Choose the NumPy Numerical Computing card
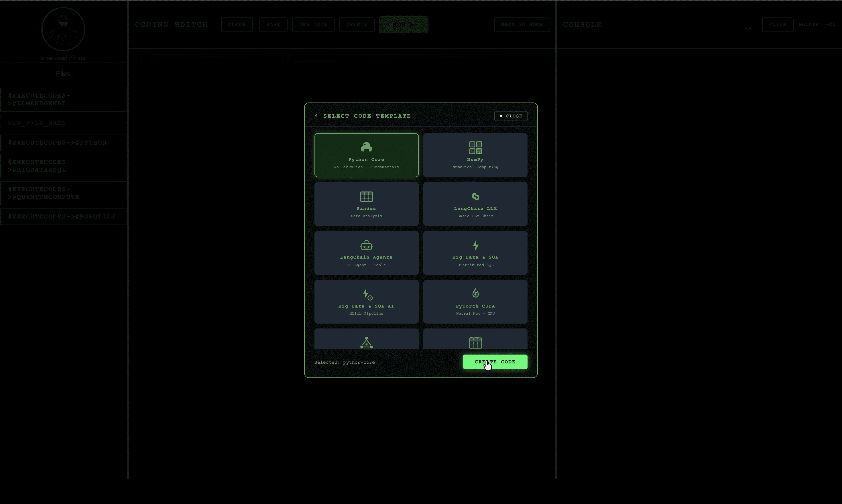Image resolution: width=842 pixels, height=504 pixels. pos(475,155)
